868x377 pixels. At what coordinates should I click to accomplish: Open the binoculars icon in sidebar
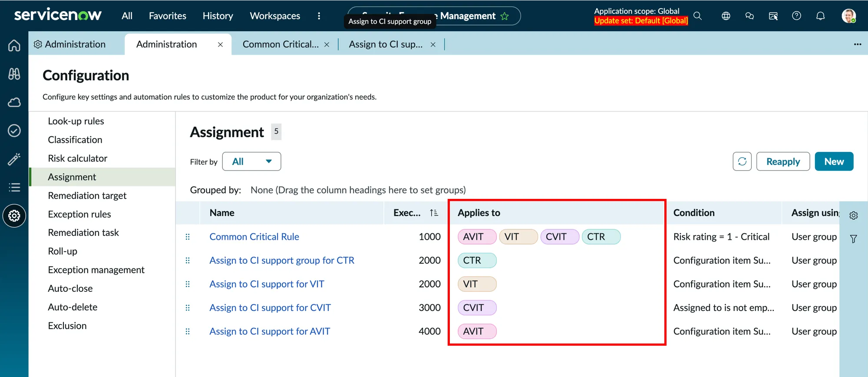point(14,74)
